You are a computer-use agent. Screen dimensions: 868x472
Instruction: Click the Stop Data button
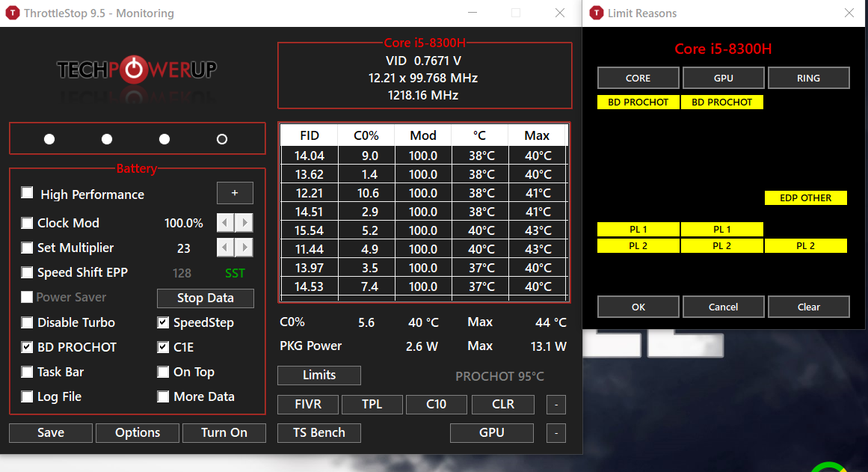click(x=206, y=298)
